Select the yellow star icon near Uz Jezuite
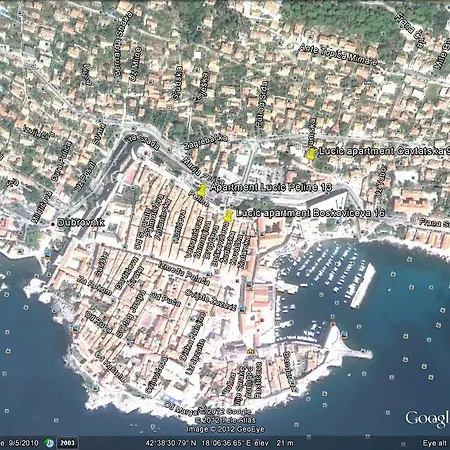 [x=250, y=351]
